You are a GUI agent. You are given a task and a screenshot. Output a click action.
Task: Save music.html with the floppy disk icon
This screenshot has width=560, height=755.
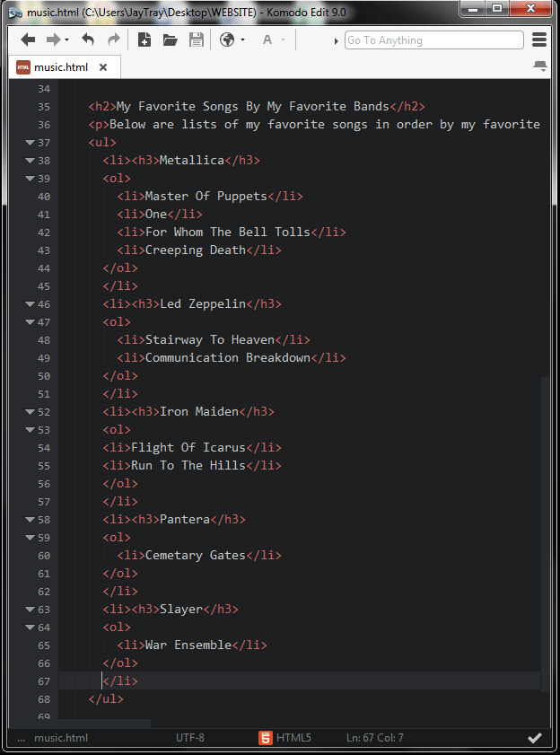pyautogui.click(x=197, y=40)
